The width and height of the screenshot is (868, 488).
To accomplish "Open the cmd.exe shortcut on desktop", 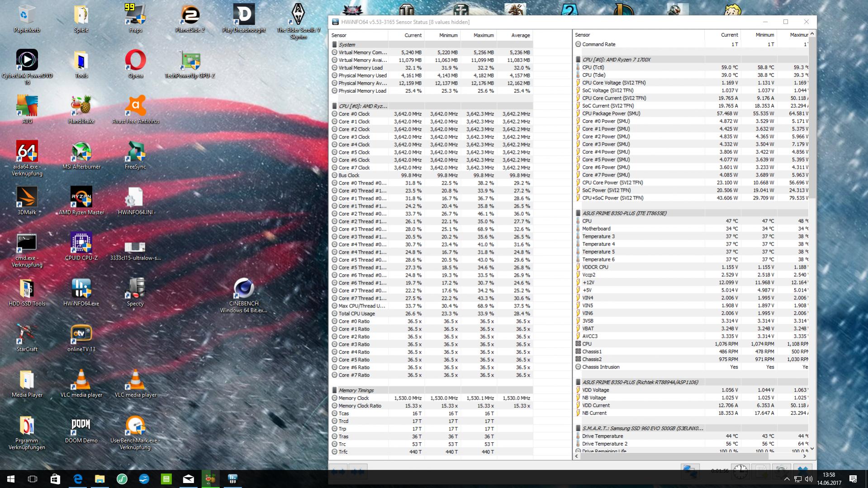I will 27,250.
